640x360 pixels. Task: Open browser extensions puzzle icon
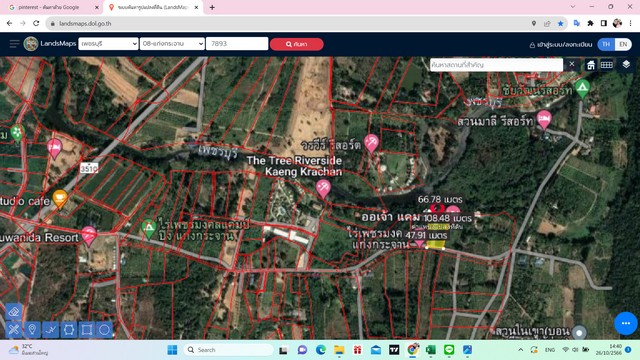click(x=590, y=23)
